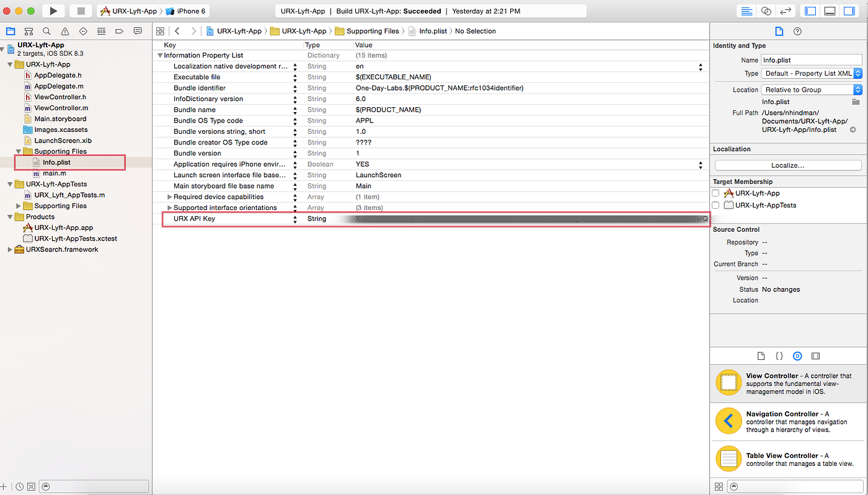The height and width of the screenshot is (495, 868).
Task: Open the Breakpoint navigator tab
Action: point(119,31)
